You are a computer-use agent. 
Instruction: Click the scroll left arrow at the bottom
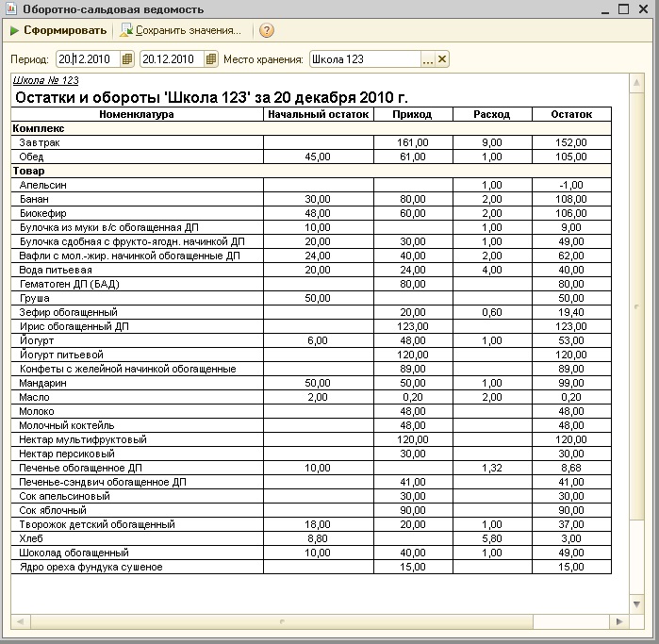18,622
